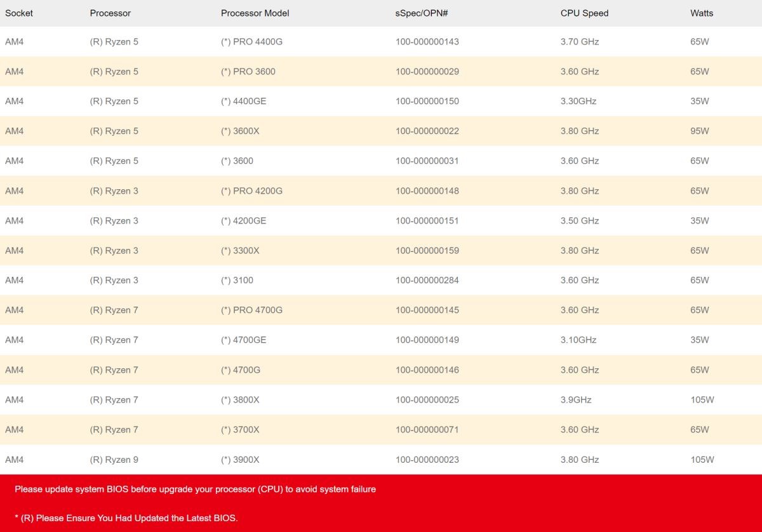Click OPN number 100-000000151
The height and width of the screenshot is (532, 762).
(x=427, y=221)
